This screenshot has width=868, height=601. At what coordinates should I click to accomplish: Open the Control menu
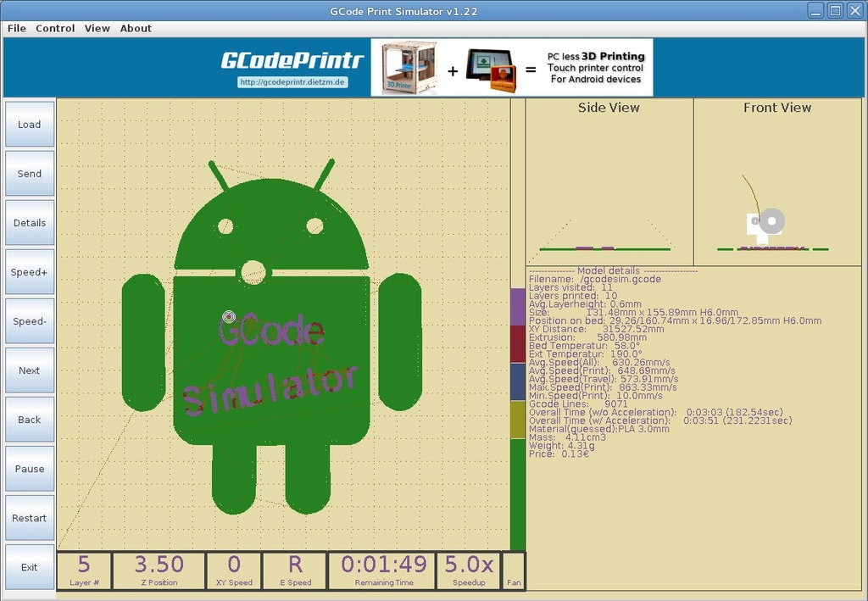[55, 28]
